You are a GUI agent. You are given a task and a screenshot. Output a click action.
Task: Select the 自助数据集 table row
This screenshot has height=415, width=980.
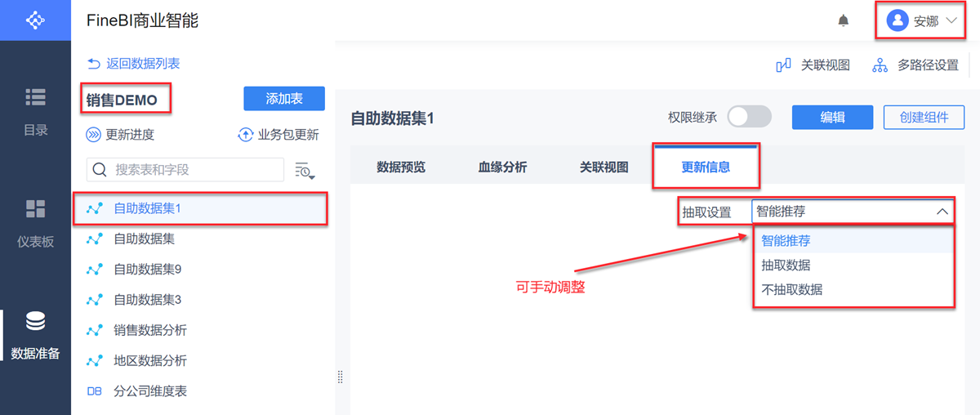(x=203, y=239)
